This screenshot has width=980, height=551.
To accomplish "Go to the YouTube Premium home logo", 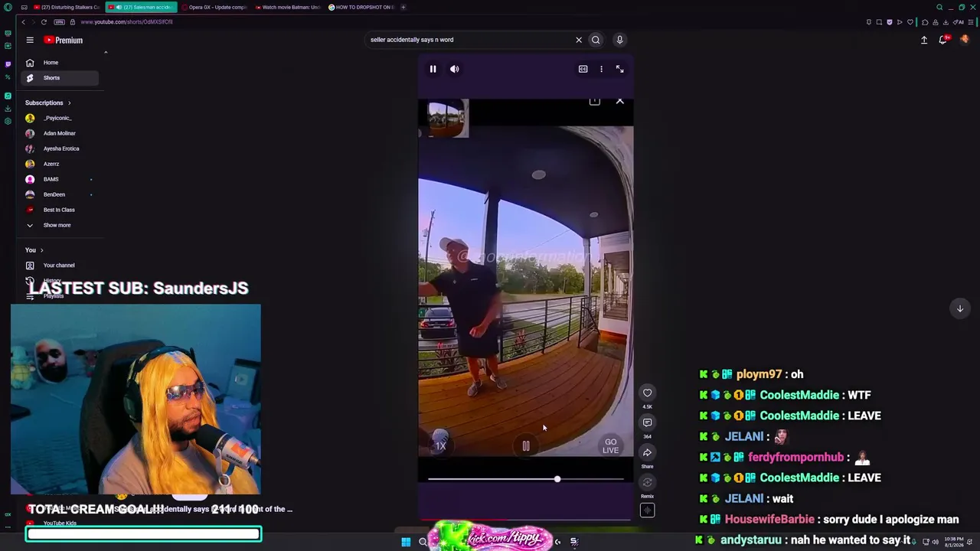I will coord(63,40).
